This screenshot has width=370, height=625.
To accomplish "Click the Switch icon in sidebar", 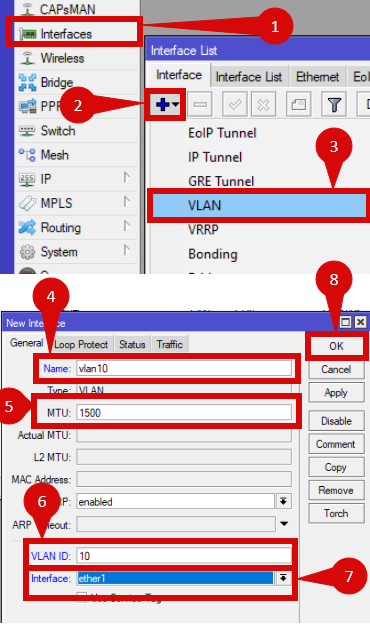I will 27,131.
